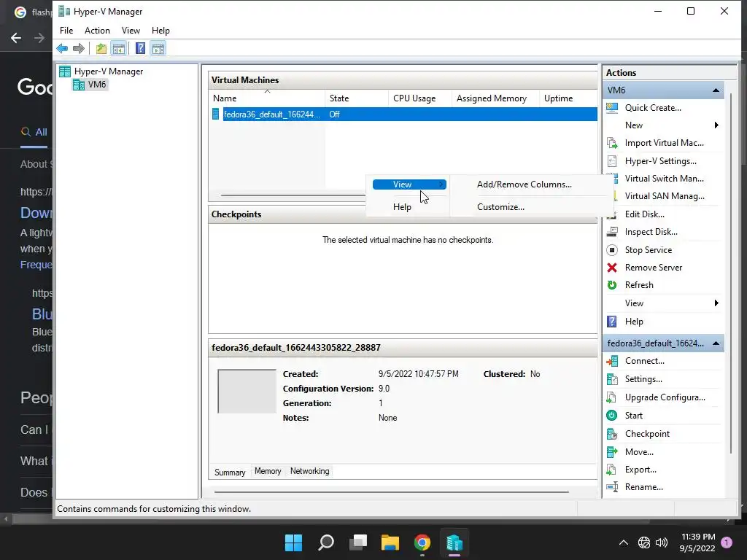747x560 pixels.
Task: Click the Actions pane vertical scrollbar
Action: pos(730,274)
